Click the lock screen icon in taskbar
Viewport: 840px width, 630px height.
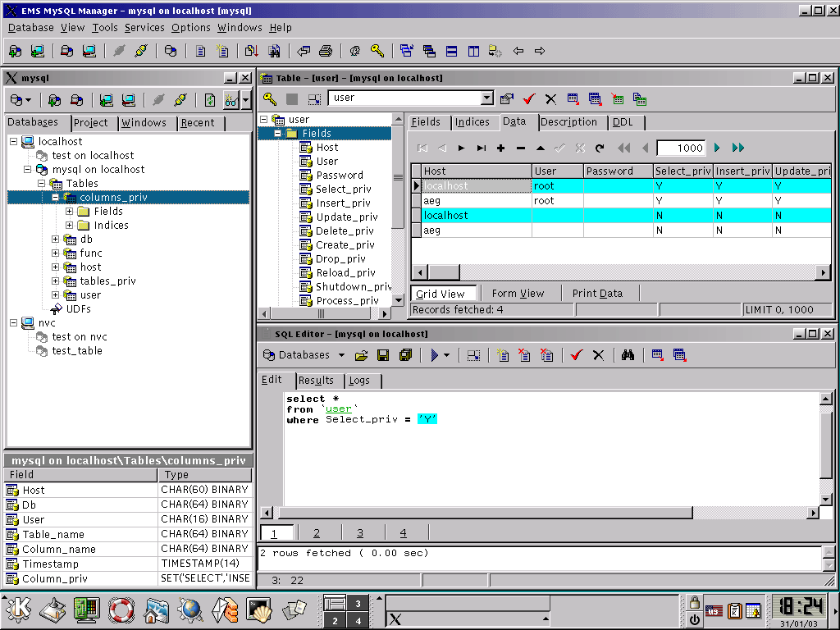[x=694, y=603]
